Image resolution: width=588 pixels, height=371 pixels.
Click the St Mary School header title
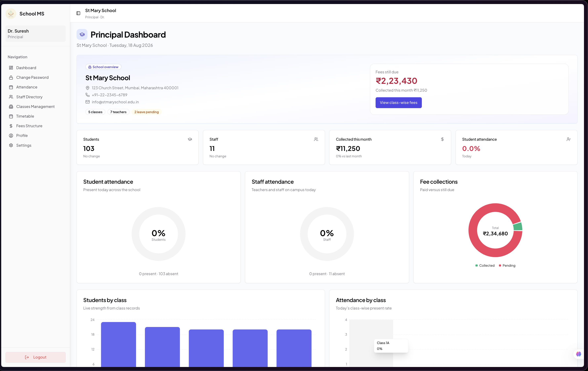(101, 10)
